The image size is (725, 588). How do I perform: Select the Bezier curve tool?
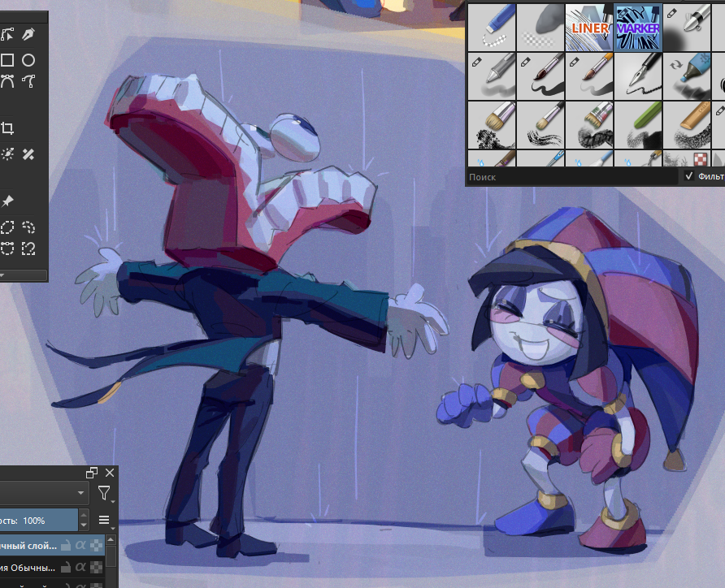tap(7, 81)
